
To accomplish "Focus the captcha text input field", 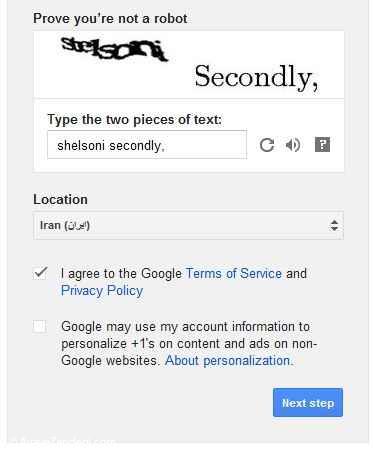I will click(x=147, y=145).
